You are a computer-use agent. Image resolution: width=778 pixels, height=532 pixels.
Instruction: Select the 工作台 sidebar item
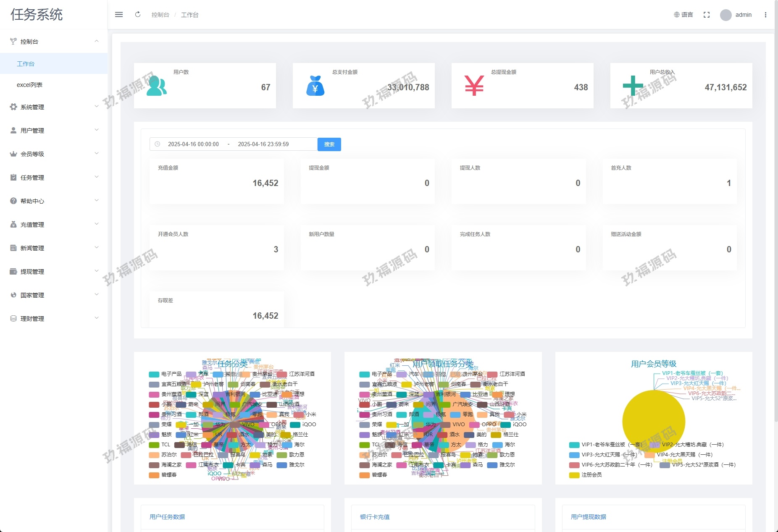tap(26, 64)
